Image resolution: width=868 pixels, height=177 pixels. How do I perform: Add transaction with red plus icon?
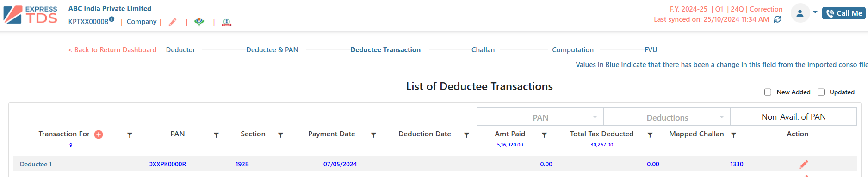(x=99, y=134)
